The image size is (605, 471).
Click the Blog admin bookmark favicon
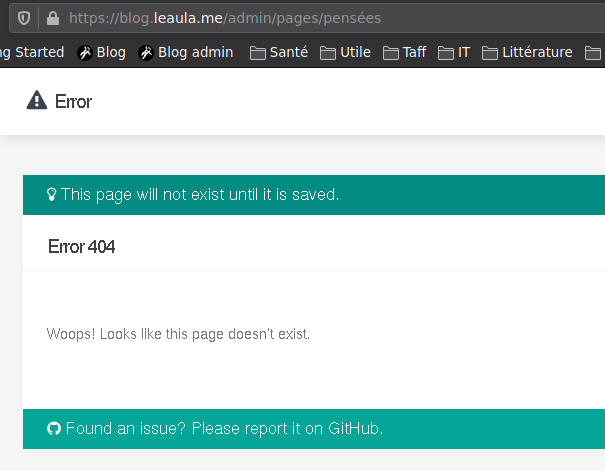pos(146,53)
